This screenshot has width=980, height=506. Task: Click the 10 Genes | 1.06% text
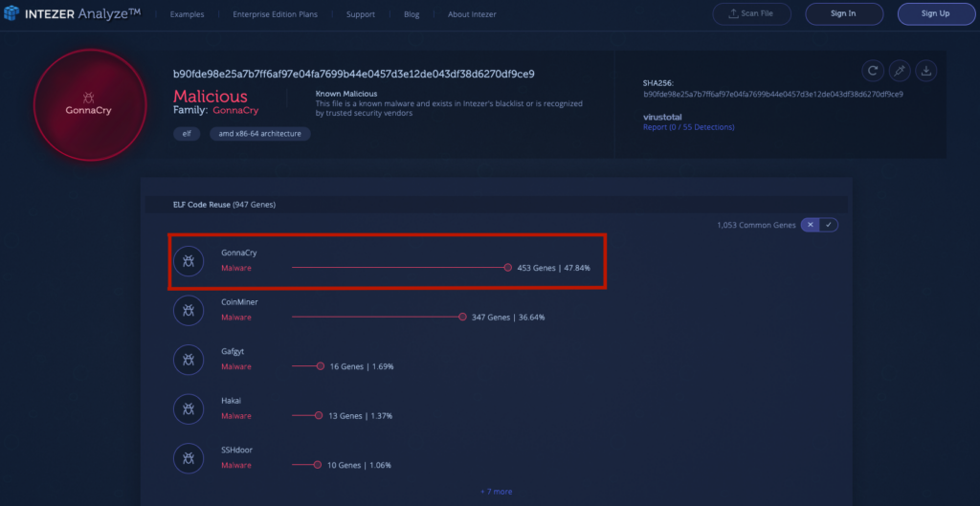(360, 465)
